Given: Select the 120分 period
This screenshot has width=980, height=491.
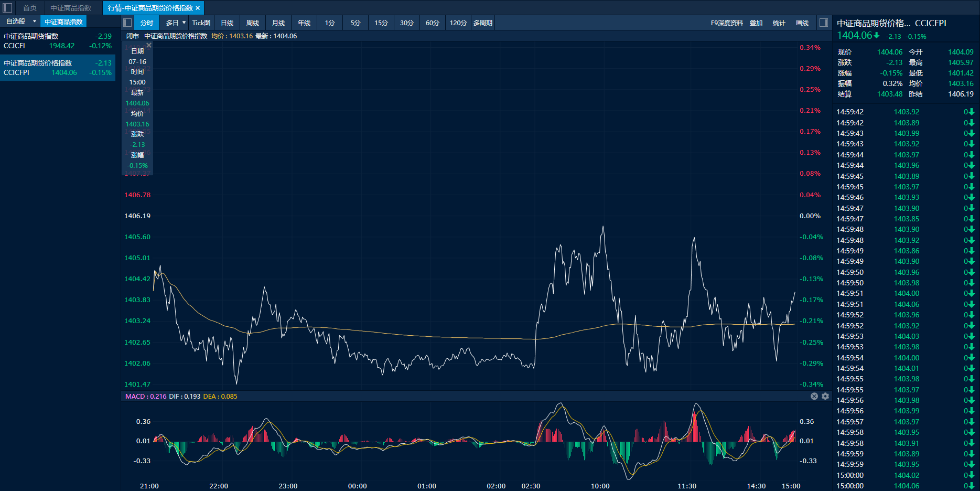Looking at the screenshot, I should (458, 23).
